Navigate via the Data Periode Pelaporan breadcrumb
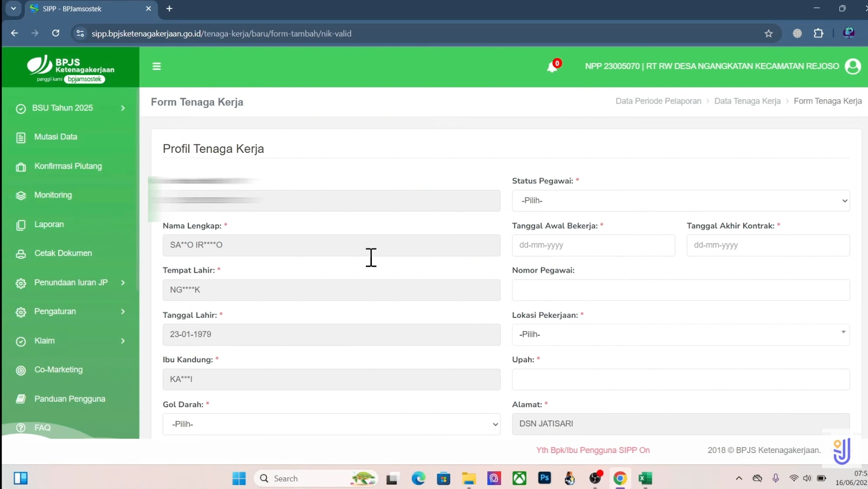868x489 pixels. [658, 101]
